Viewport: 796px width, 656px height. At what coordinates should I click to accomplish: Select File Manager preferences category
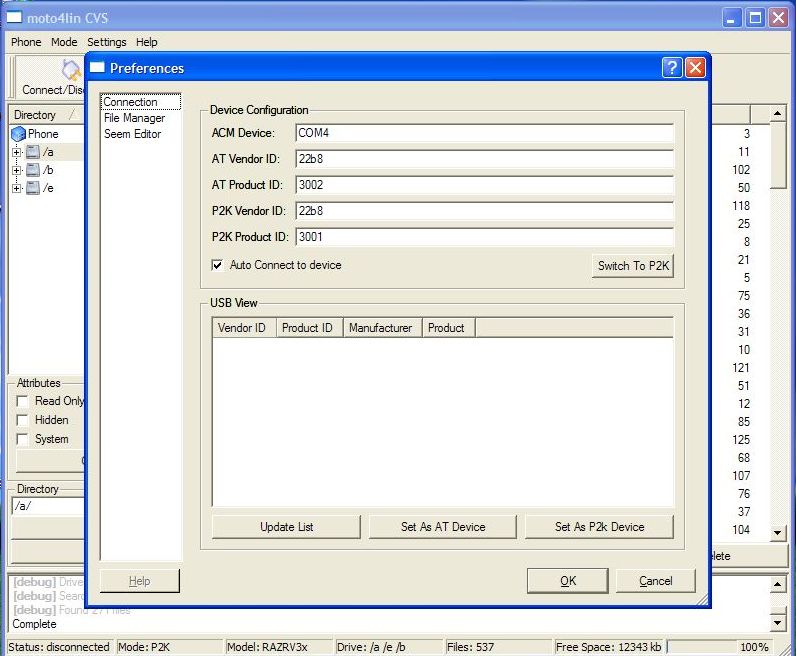point(141,118)
